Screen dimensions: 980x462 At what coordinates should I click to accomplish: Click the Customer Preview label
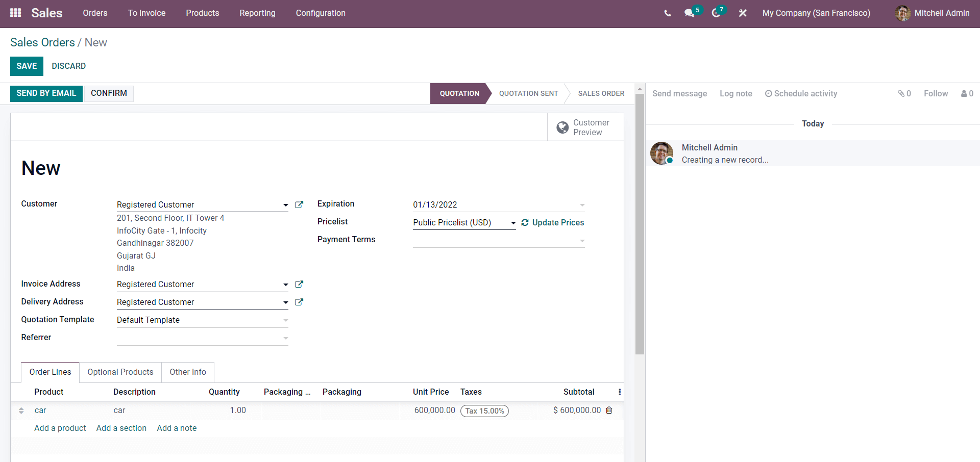click(591, 127)
